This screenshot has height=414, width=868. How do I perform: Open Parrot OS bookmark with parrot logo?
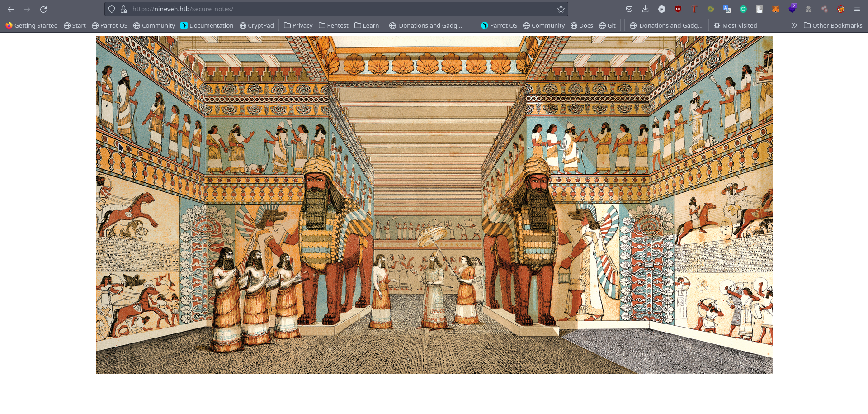pyautogui.click(x=499, y=25)
